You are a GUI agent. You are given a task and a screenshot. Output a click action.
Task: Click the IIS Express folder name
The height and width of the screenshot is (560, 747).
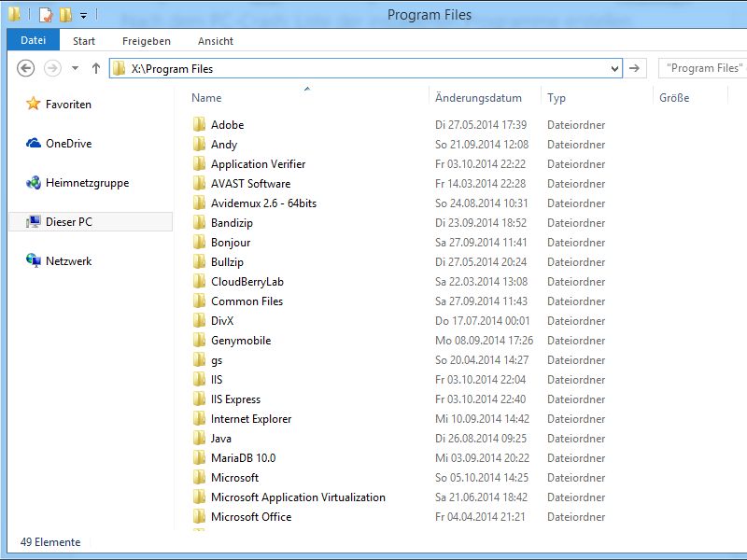coord(236,399)
